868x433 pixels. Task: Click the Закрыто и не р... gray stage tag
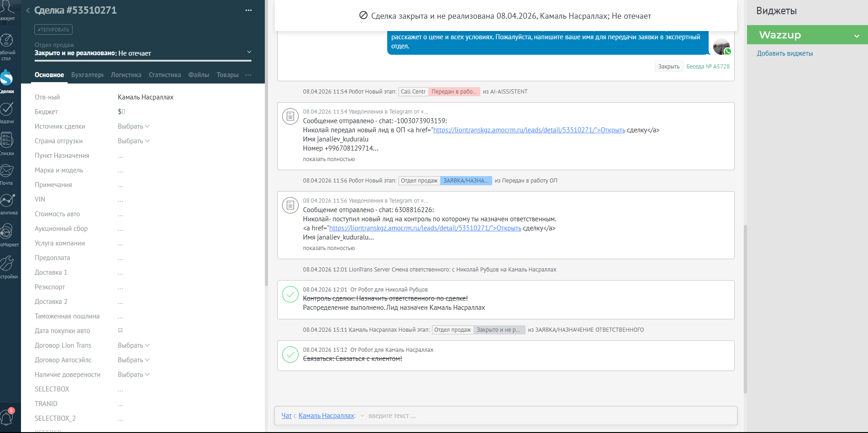click(x=499, y=330)
